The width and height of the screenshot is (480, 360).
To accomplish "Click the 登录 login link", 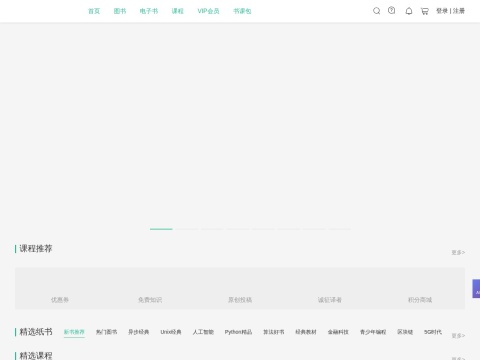I will click(x=442, y=11).
